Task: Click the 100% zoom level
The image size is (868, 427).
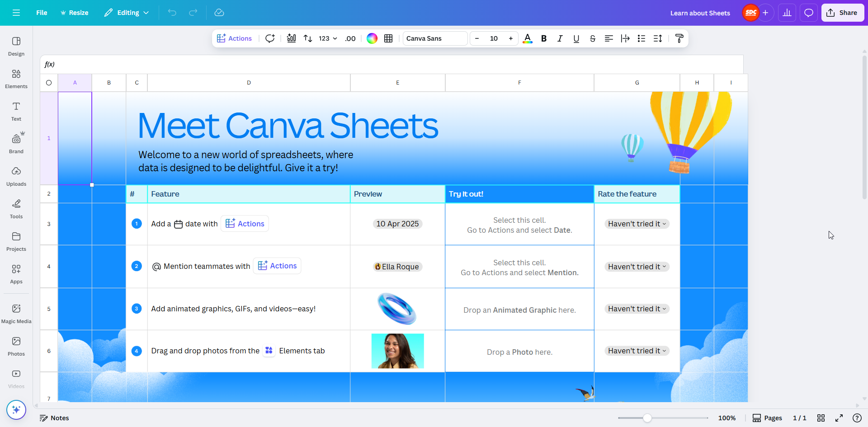Action: pos(727,418)
